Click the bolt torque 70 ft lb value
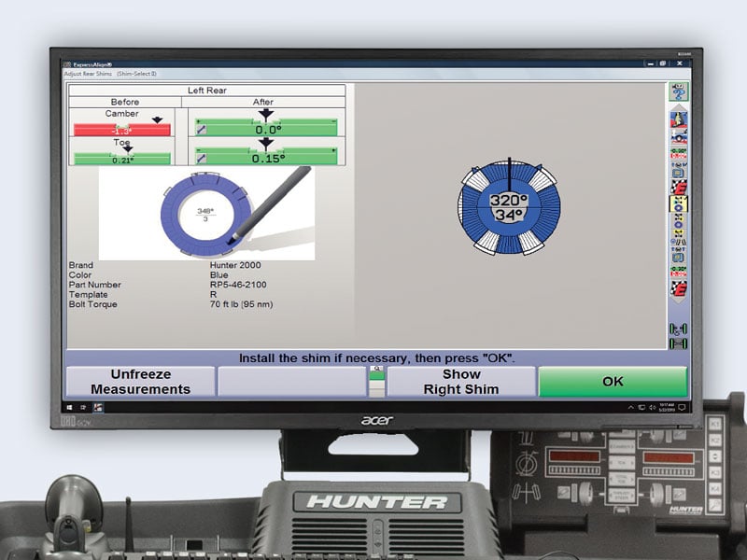 coord(242,304)
